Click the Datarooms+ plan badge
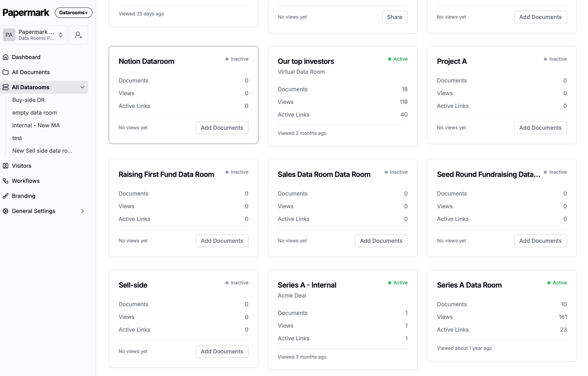The width and height of the screenshot is (588, 376). coord(73,12)
